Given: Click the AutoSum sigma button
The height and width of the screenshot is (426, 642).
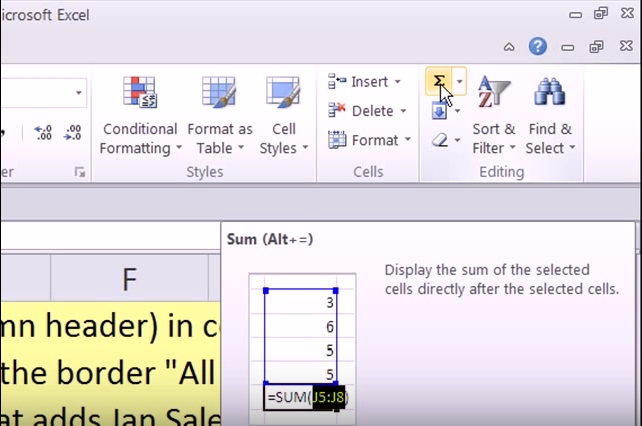Looking at the screenshot, I should [x=439, y=81].
